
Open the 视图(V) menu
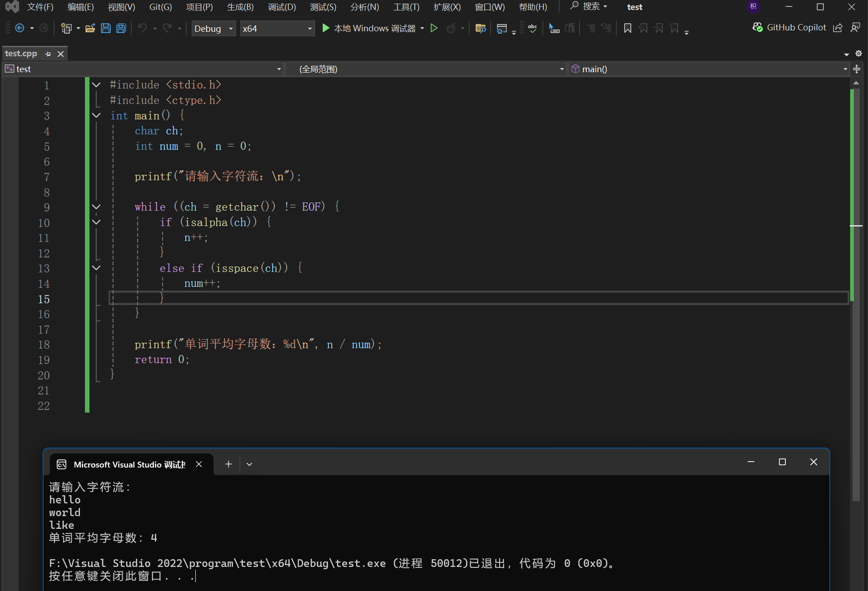[122, 7]
